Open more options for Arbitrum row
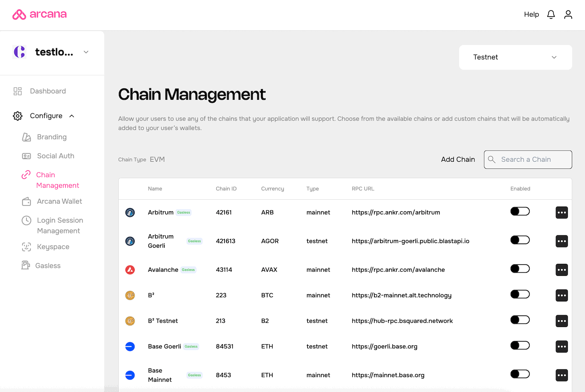585x392 pixels. point(562,213)
